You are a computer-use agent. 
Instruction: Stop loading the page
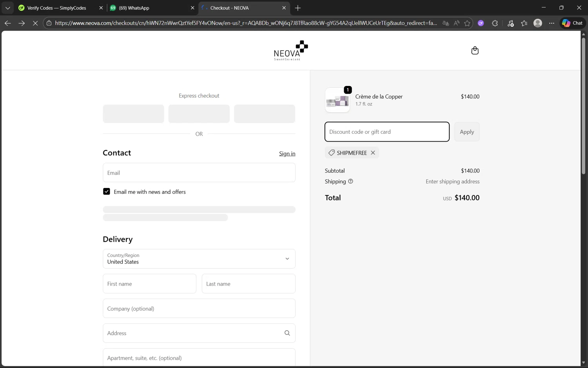point(35,23)
